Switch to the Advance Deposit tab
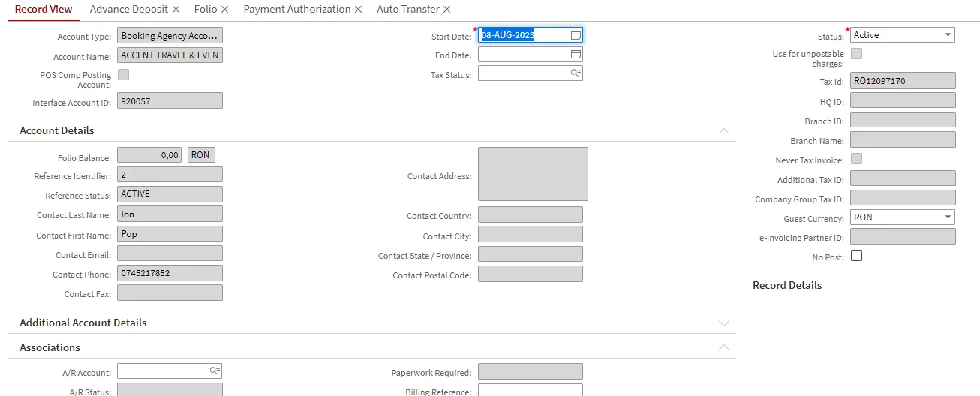The image size is (980, 396). tap(129, 9)
